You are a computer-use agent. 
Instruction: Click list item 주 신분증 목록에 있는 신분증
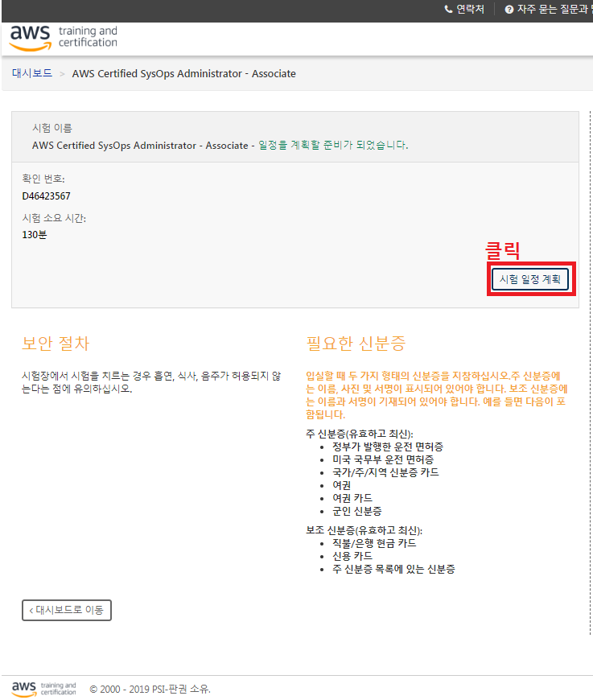(x=393, y=569)
